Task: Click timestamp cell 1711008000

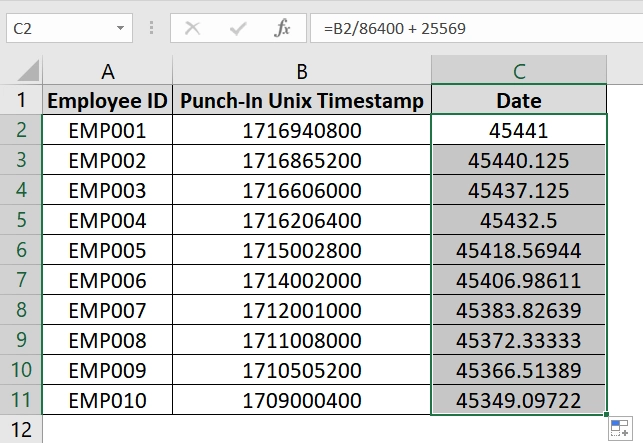Action: 302,340
